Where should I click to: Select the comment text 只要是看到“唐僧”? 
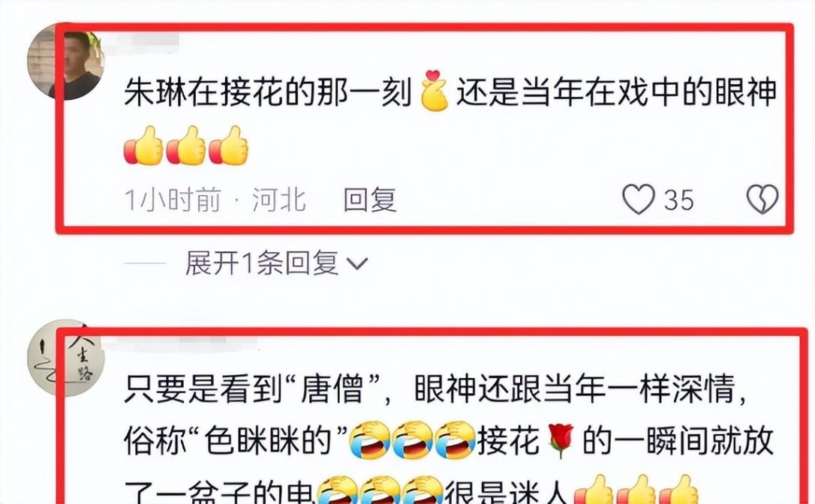pos(252,388)
